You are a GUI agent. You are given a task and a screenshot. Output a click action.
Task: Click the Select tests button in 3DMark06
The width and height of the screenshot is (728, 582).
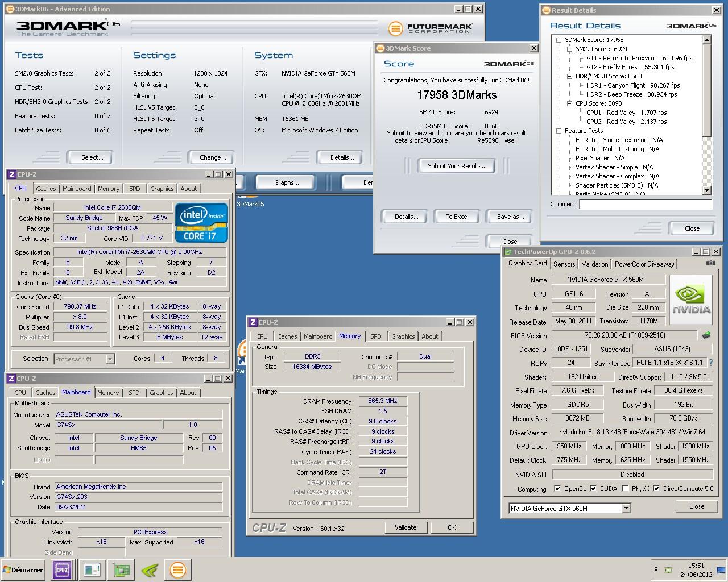(x=92, y=157)
